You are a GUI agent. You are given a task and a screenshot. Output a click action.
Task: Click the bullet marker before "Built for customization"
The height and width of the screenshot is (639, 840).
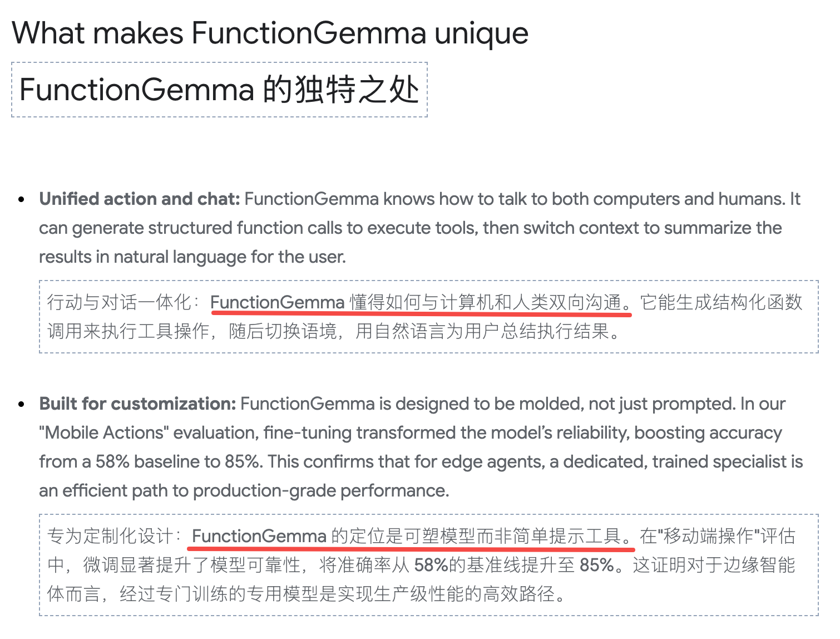22,405
